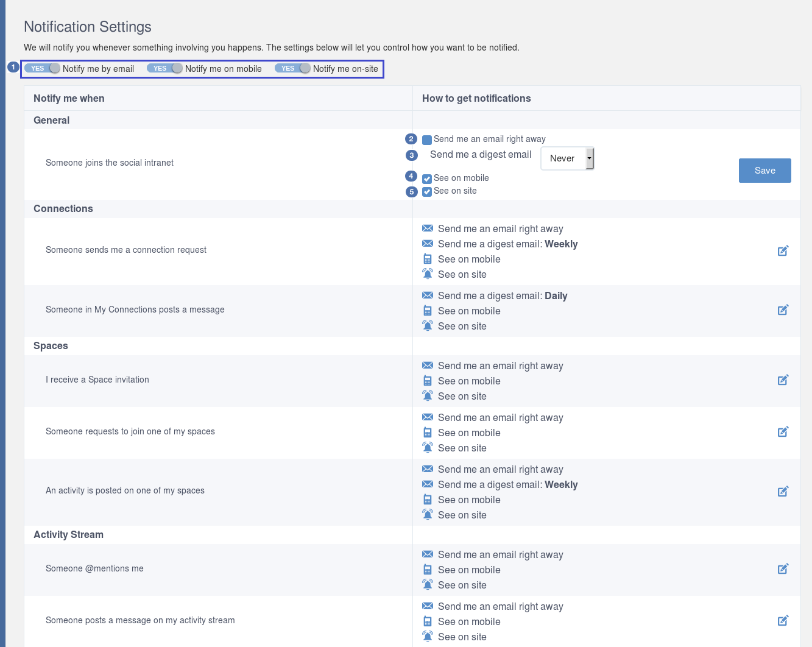Click envelope icon for connection request email right away

428,228
